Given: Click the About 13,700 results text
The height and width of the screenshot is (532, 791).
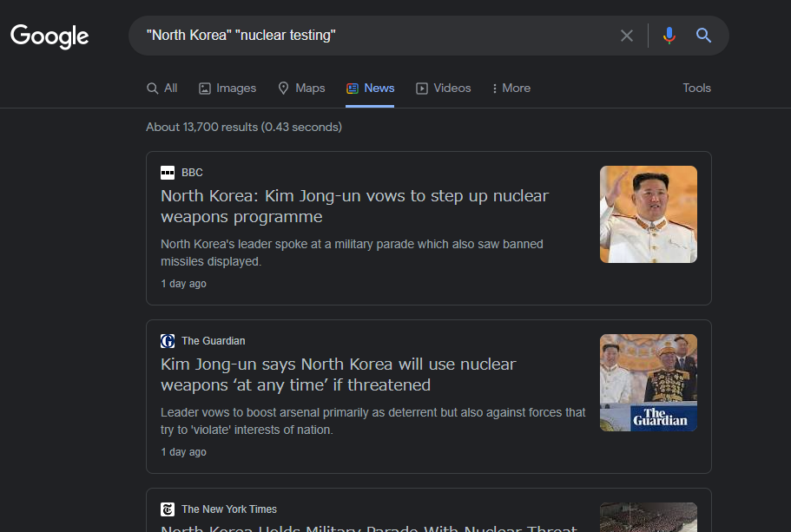Looking at the screenshot, I should click(244, 127).
